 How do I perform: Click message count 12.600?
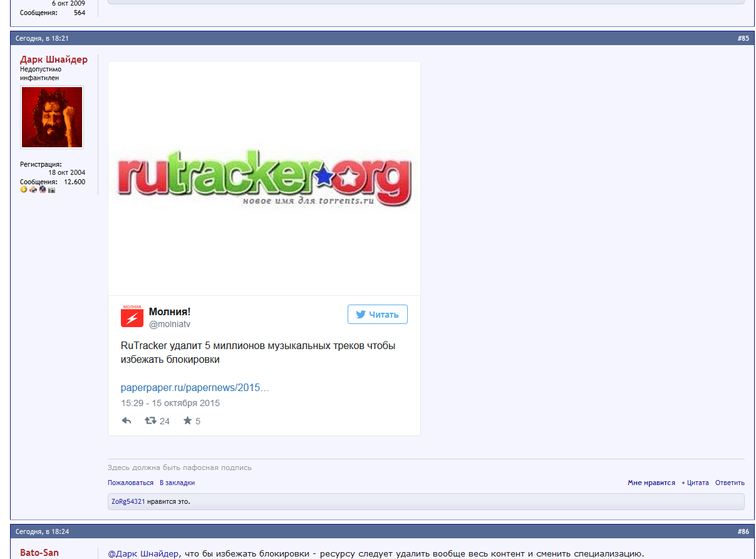pos(75,182)
